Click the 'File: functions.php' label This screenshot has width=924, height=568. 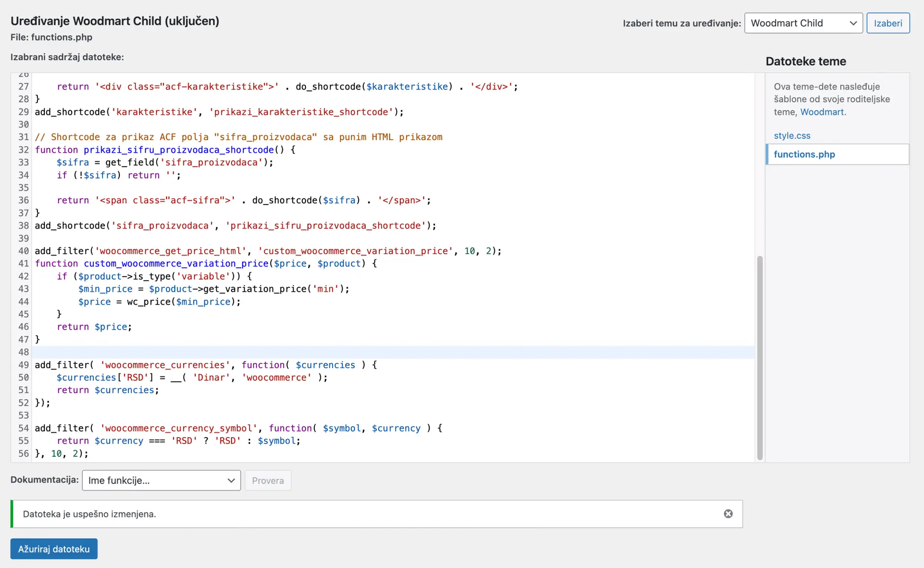(51, 37)
